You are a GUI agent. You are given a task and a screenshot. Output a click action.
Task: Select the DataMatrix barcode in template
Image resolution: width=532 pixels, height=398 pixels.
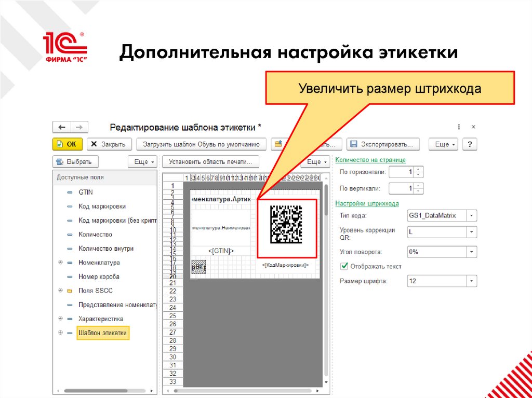tap(286, 224)
